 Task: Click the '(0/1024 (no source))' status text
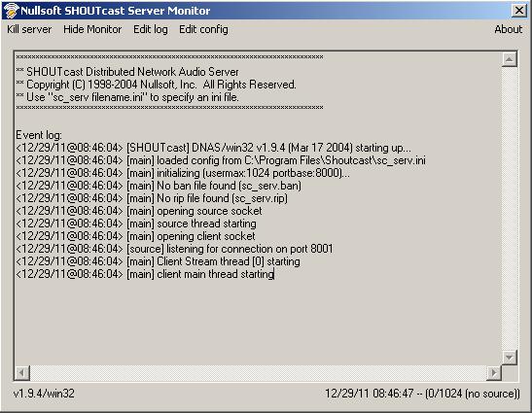pos(473,394)
